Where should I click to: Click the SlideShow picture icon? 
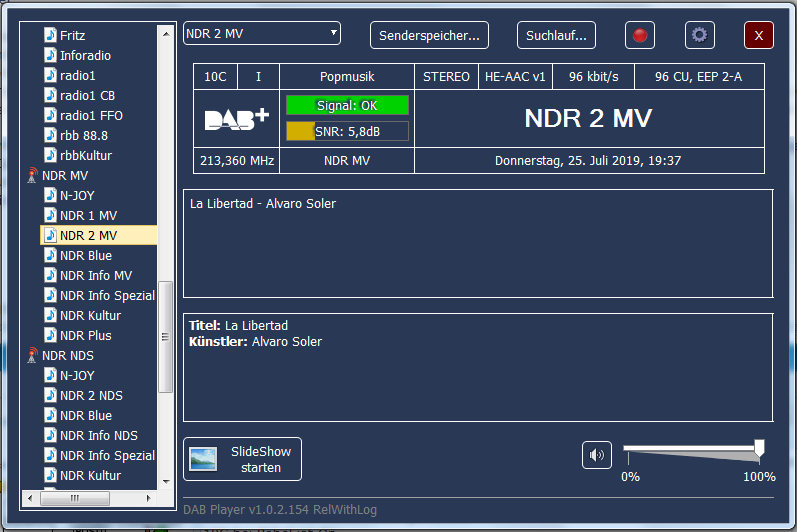[x=204, y=459]
